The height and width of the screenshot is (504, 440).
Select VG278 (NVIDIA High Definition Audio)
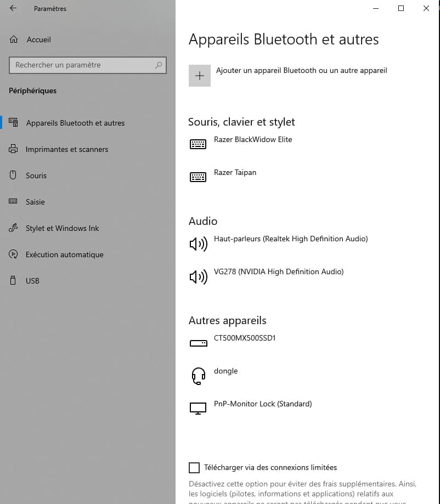[x=279, y=271]
